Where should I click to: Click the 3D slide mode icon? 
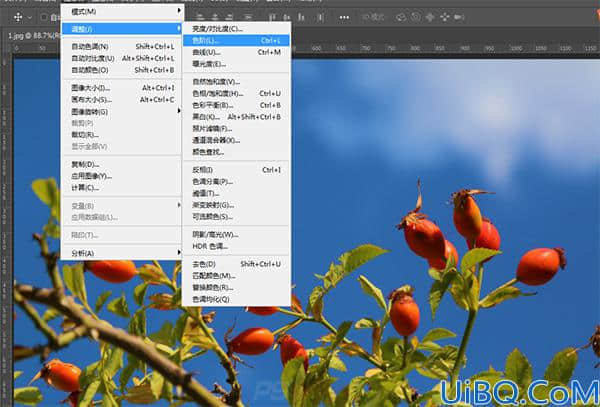[445, 17]
